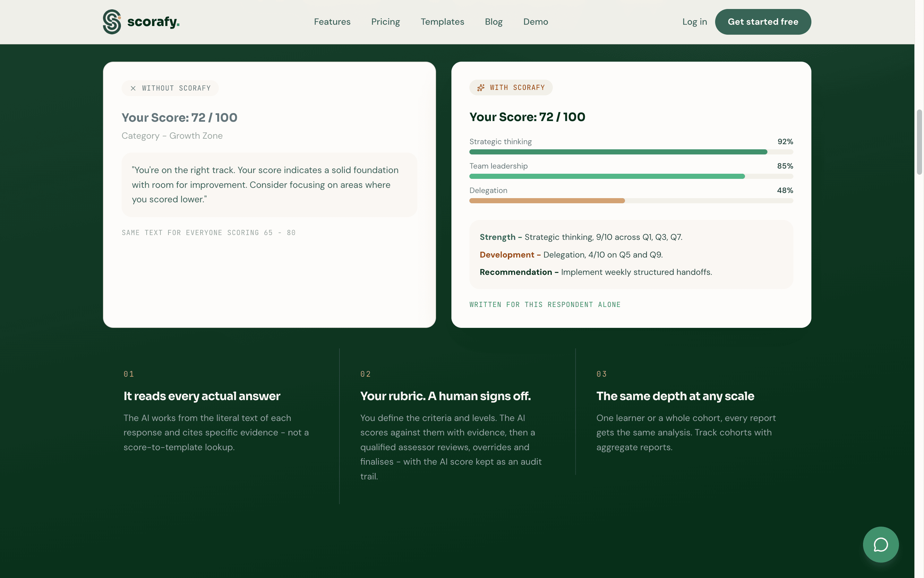Click the scorafy wordmark
Viewport: 924px width, 578px height.
point(153,22)
